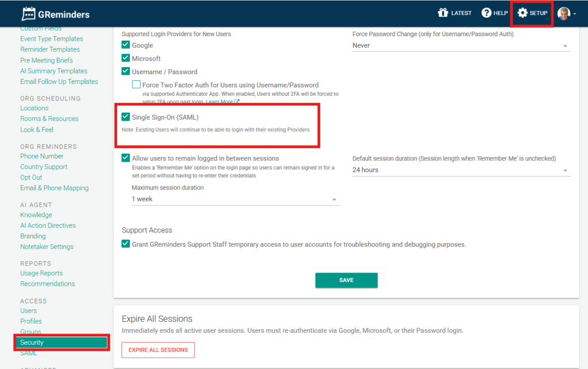Click the Expire All Sessions button
Viewport: 588px width, 369px height.
[158, 350]
